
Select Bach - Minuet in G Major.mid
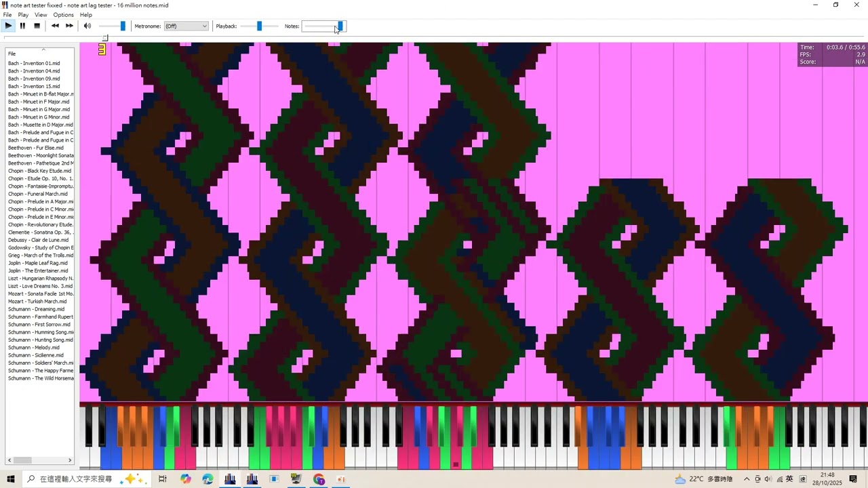[x=39, y=109]
